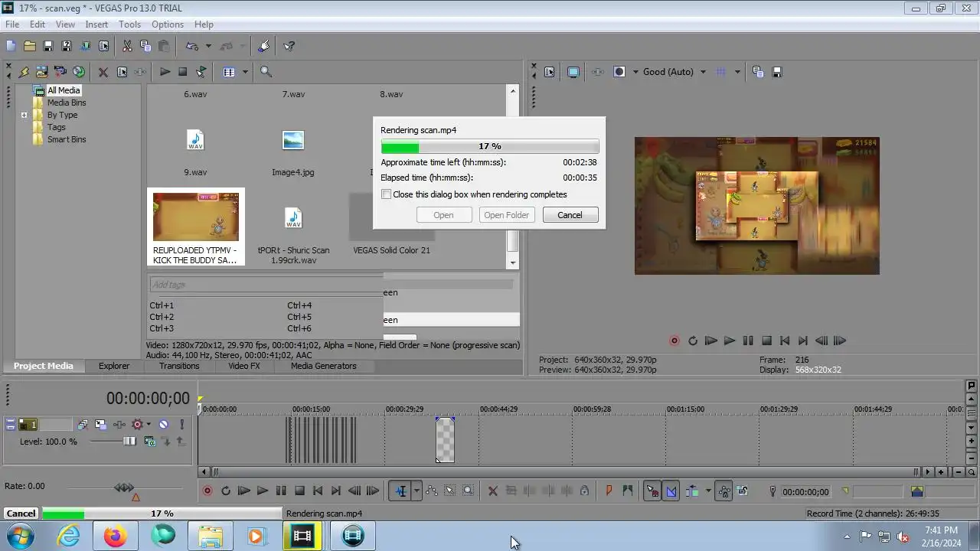This screenshot has width=980, height=551.
Task: Click the Cut scissors icon
Action: point(127,46)
